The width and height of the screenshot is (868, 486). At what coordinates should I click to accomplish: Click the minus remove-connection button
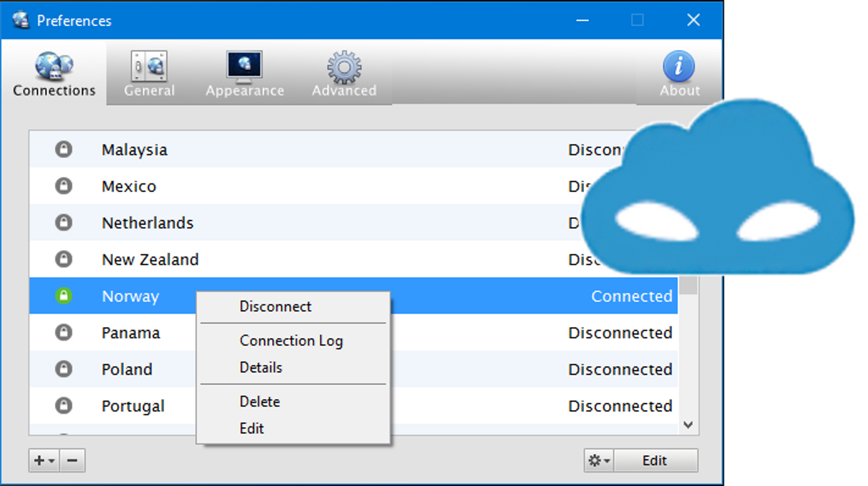pos(72,460)
